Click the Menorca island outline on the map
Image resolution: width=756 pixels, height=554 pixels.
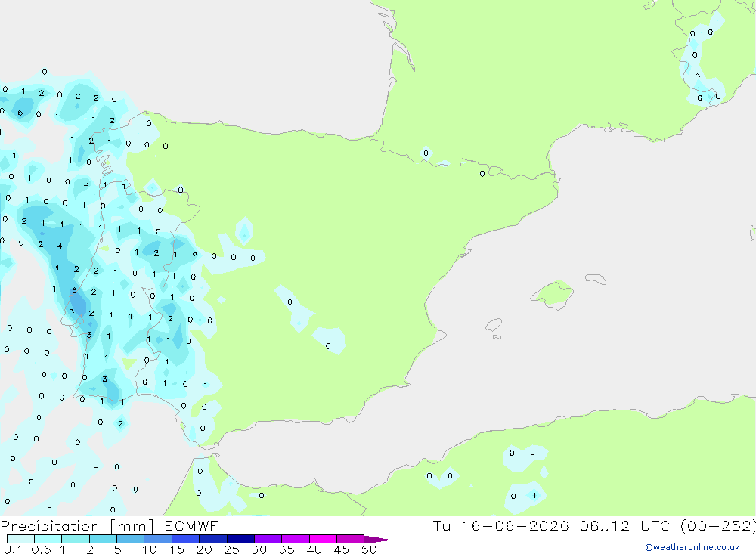click(596, 279)
